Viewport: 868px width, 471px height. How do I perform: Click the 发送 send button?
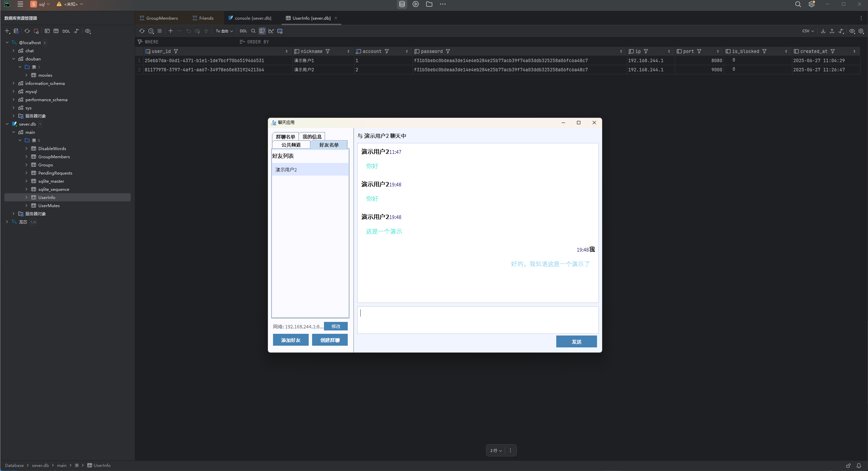[x=576, y=342]
